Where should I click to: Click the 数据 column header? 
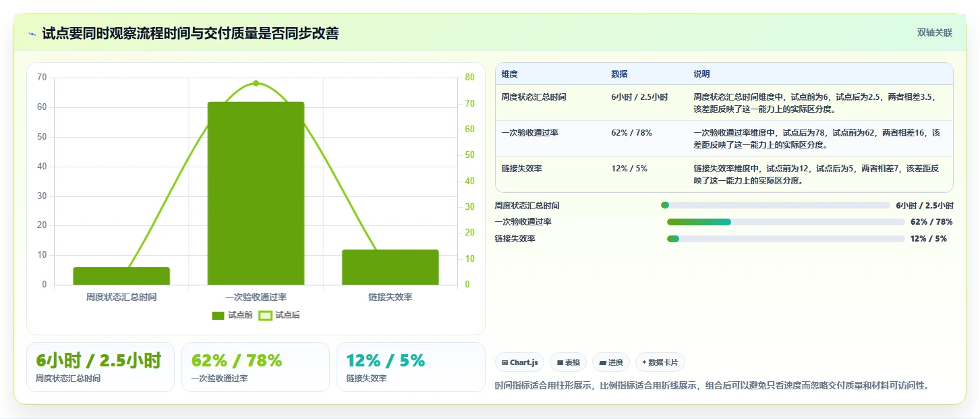pos(619,74)
